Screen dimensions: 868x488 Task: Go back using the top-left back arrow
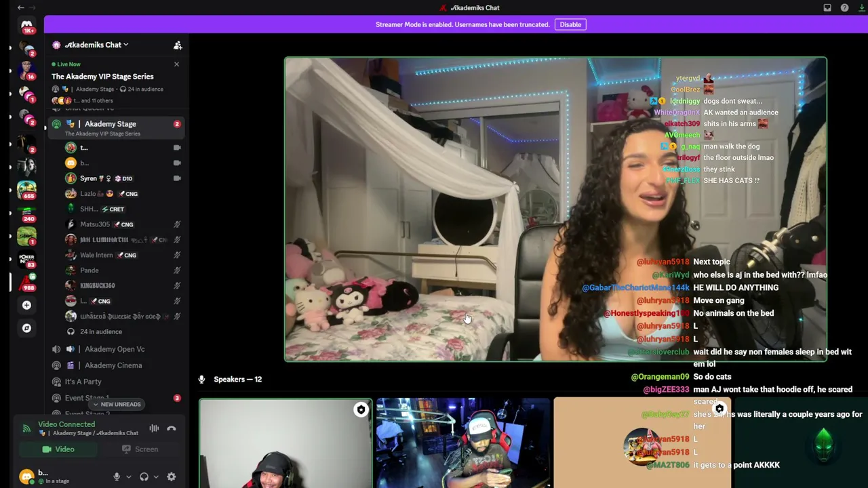(21, 7)
